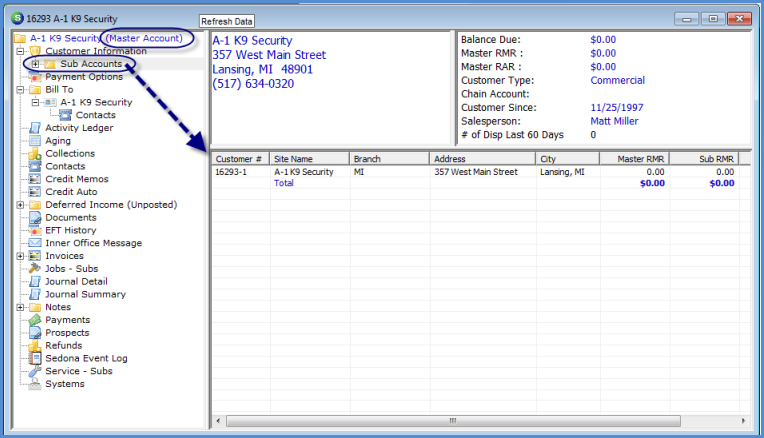Click the Customer Information shield icon
Screen dimensions: 764x438
35,51
